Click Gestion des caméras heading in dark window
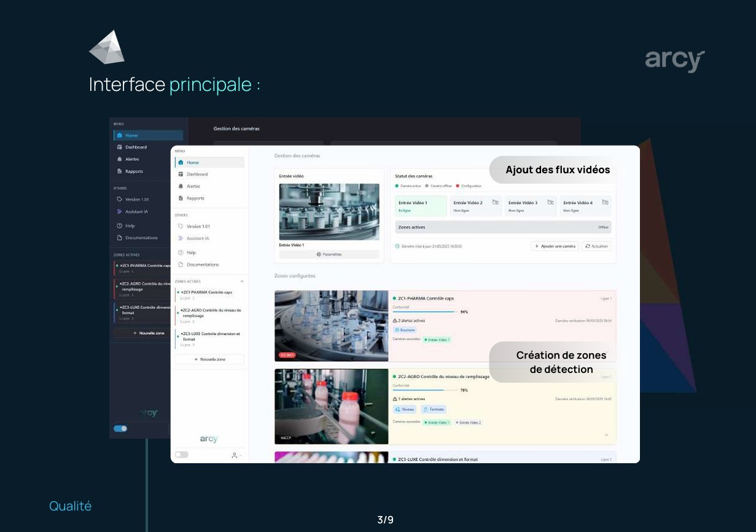 [x=236, y=129]
